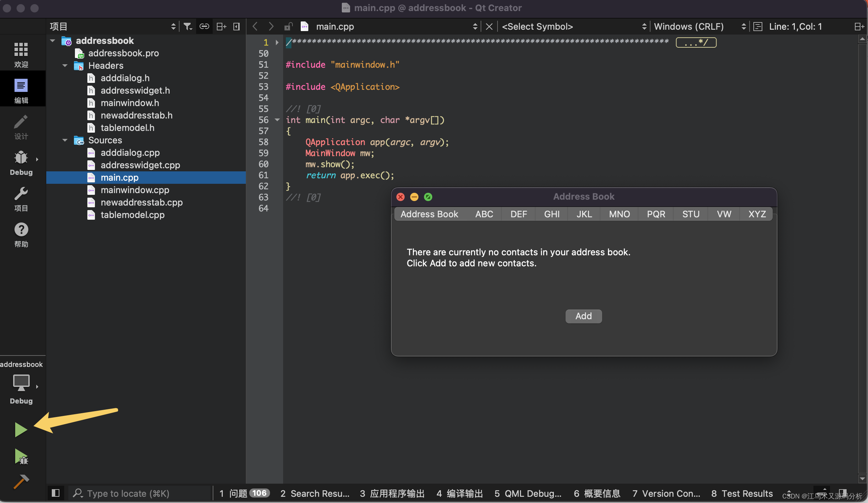Open Projects mode wrench icon

(x=21, y=194)
